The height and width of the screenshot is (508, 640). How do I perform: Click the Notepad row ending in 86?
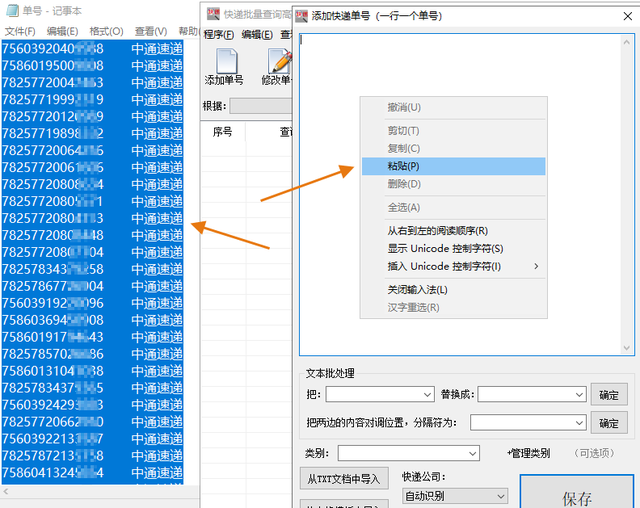tap(92, 354)
